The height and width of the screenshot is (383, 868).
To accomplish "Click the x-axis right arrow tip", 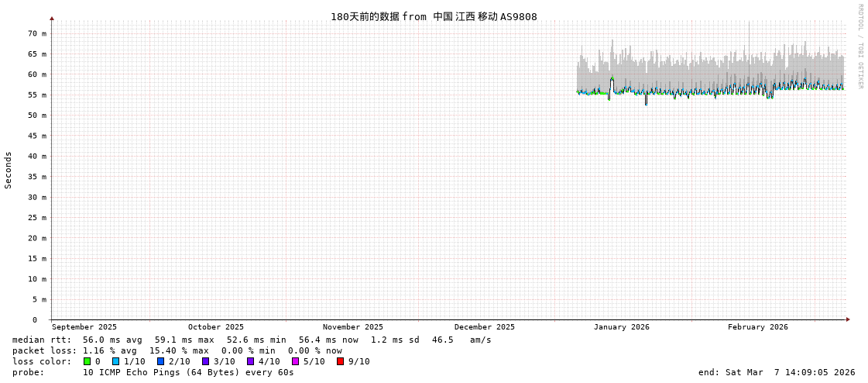I will tap(848, 319).
